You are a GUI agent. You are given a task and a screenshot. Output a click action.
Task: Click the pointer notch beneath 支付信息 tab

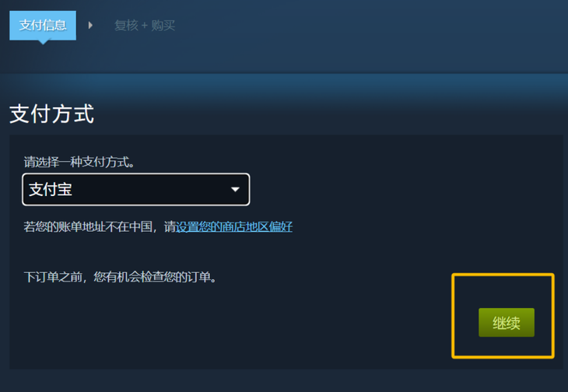point(43,42)
